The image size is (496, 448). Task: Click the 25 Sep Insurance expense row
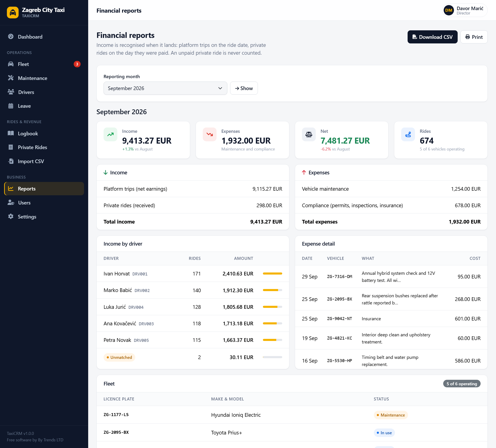click(x=391, y=318)
